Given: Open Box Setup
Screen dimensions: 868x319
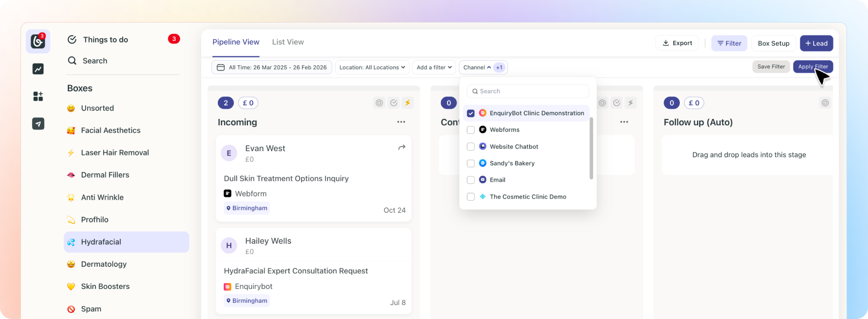Looking at the screenshot, I should 773,43.
